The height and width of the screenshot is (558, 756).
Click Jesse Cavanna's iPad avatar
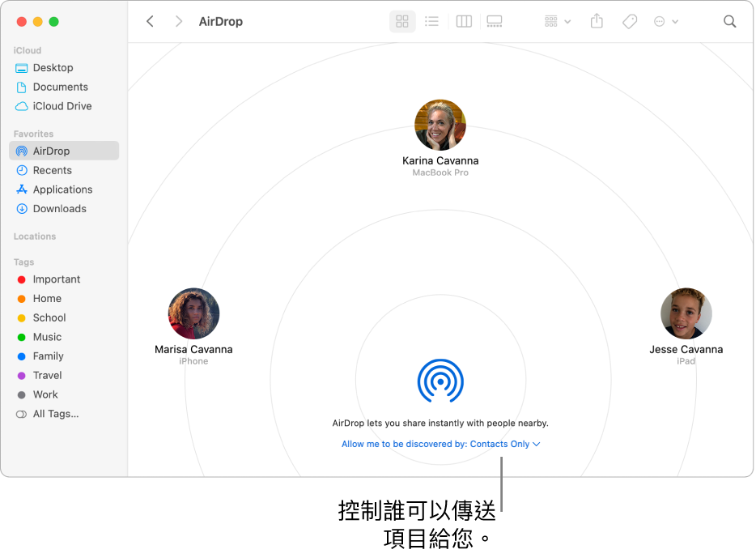686,313
